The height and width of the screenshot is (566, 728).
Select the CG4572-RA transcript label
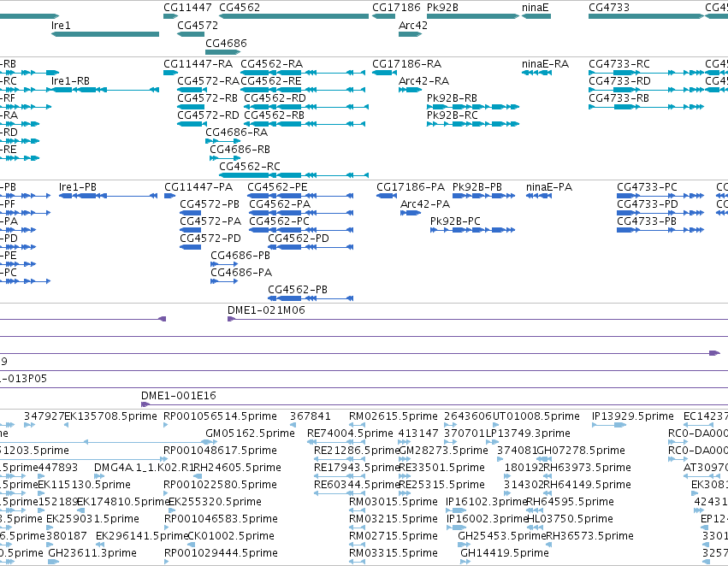tap(209, 80)
